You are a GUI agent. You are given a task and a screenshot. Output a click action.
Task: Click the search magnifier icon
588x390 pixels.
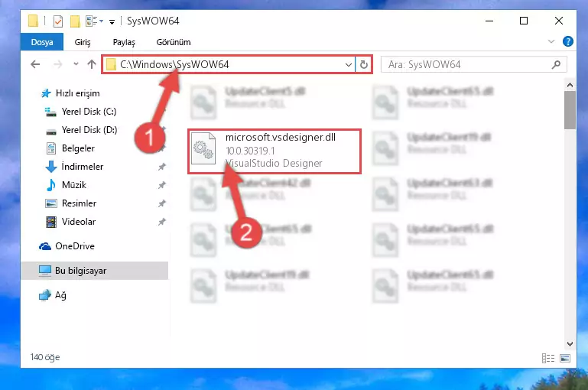point(556,64)
